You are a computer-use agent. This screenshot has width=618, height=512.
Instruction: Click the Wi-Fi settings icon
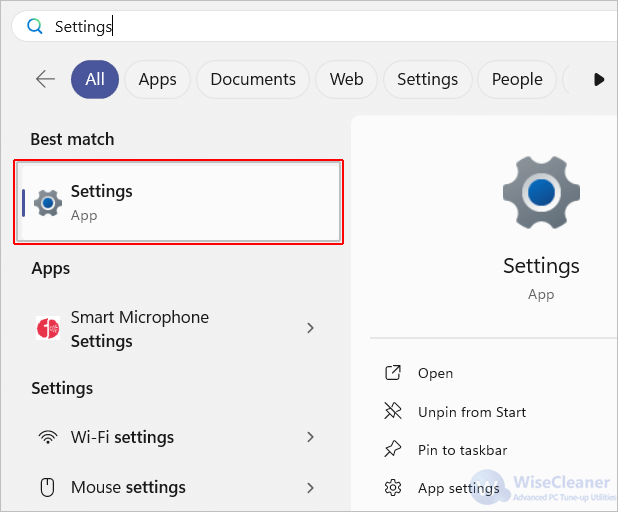pyautogui.click(x=48, y=437)
